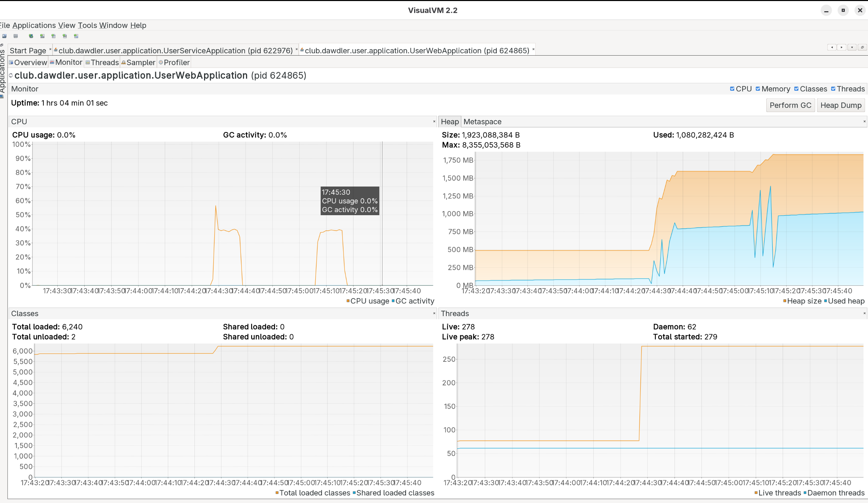Viewport: 868px width, 503px height.
Task: Switch to the Sampler tab
Action: tap(139, 63)
